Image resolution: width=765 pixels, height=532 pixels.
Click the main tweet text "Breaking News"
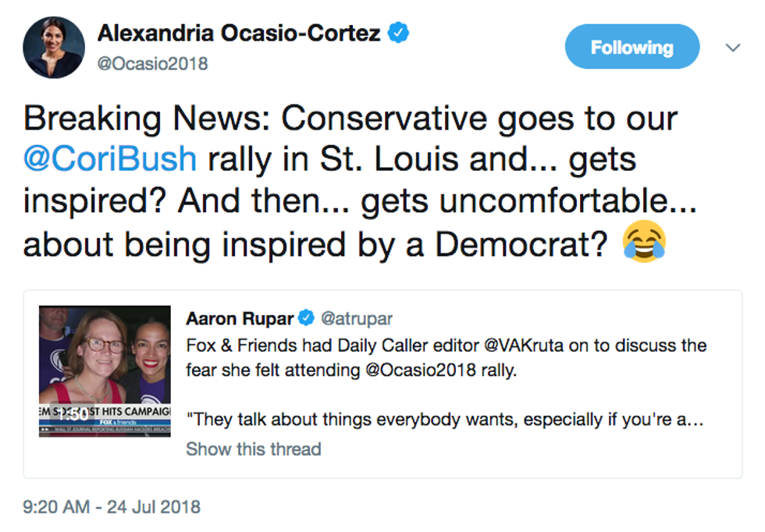(145, 119)
